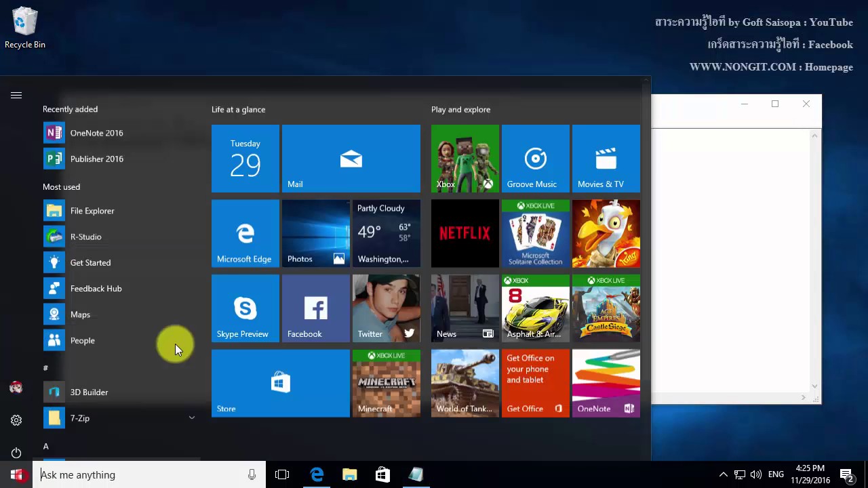Open the Mail tile
Image resolution: width=868 pixels, height=488 pixels.
(x=351, y=159)
